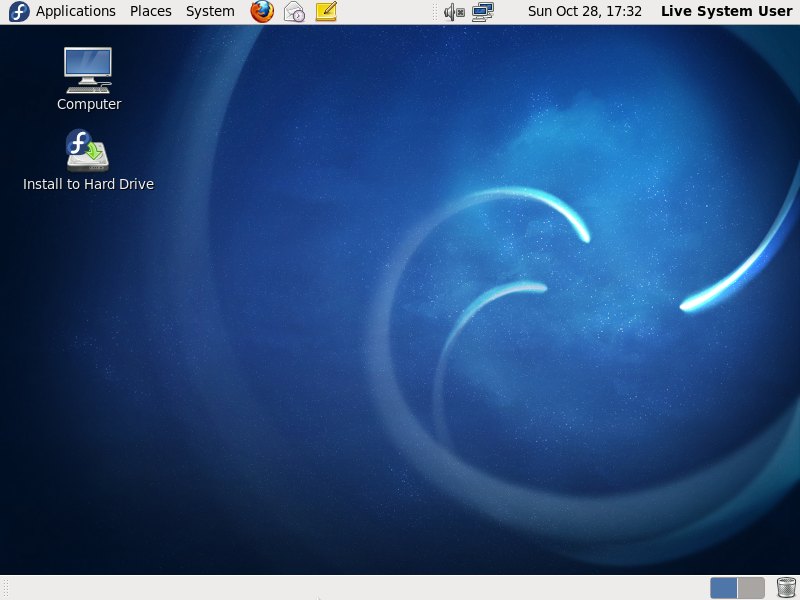800x600 pixels.
Task: Open the network connections tray icon
Action: pyautogui.click(x=483, y=12)
